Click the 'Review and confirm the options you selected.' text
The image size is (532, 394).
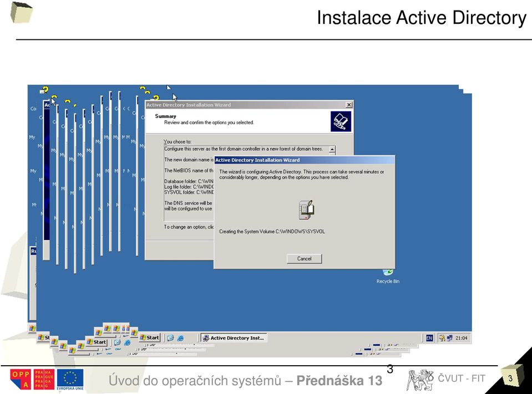209,122
